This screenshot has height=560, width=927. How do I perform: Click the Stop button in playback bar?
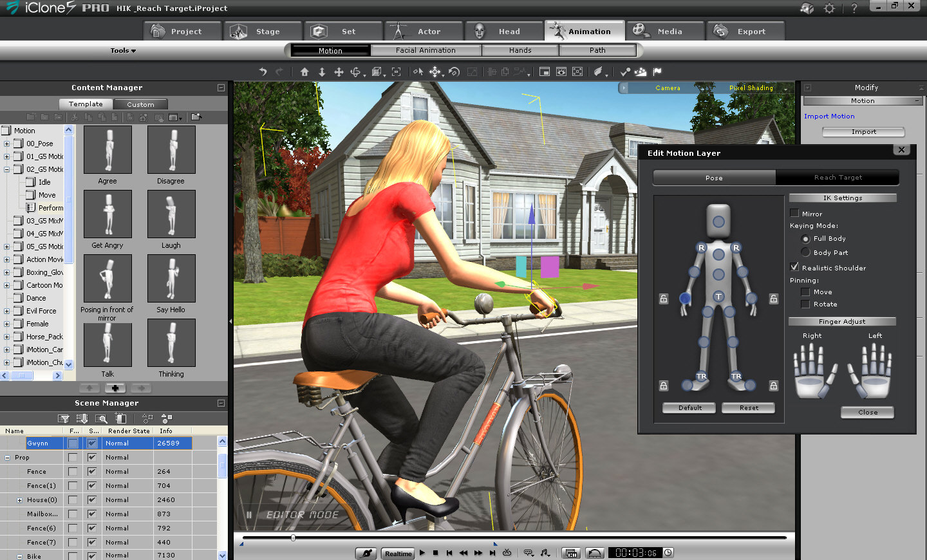436,553
